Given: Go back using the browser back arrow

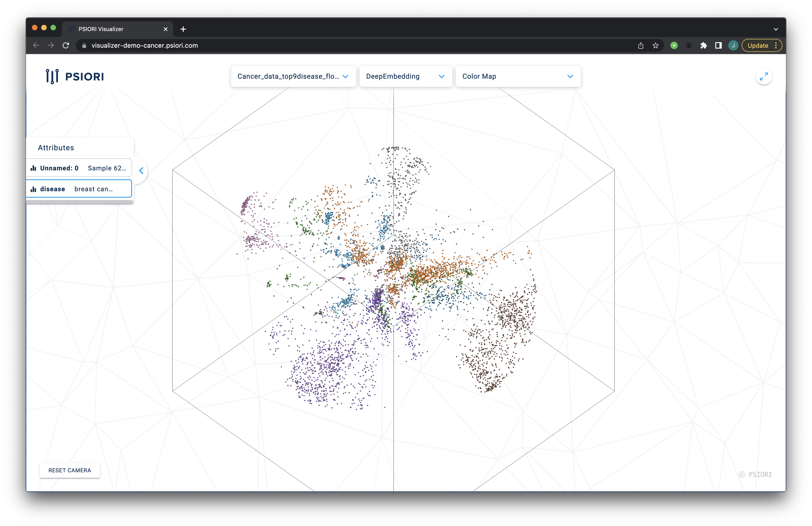Looking at the screenshot, I should tap(36, 45).
